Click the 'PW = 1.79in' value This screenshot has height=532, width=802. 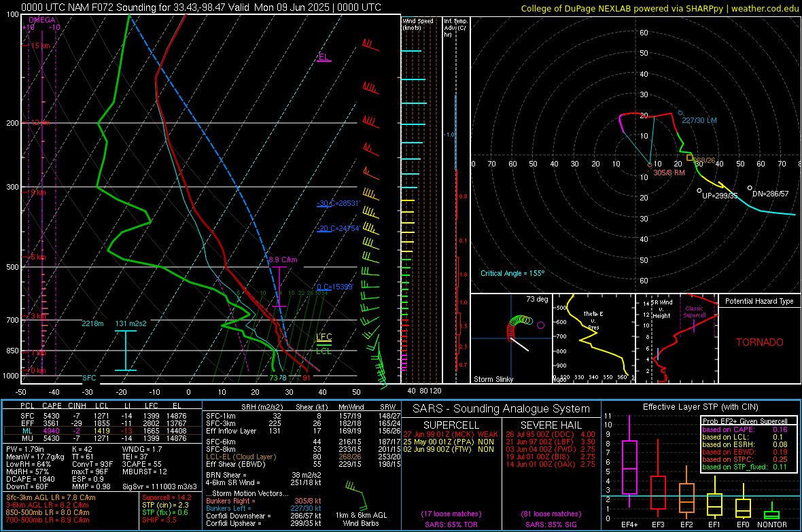point(24,449)
